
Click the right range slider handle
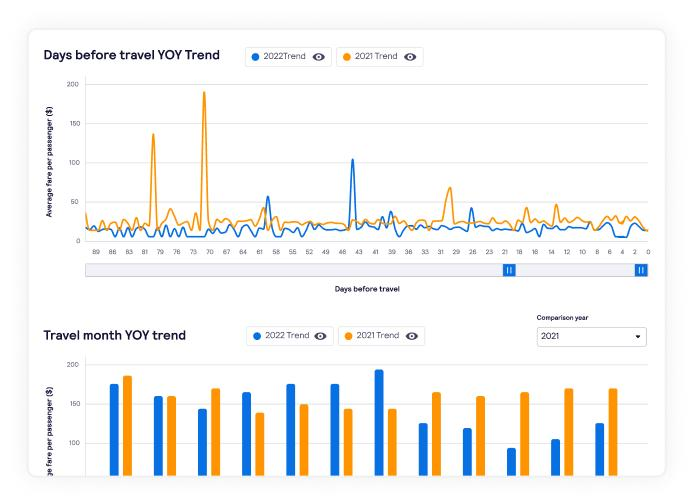coord(641,270)
